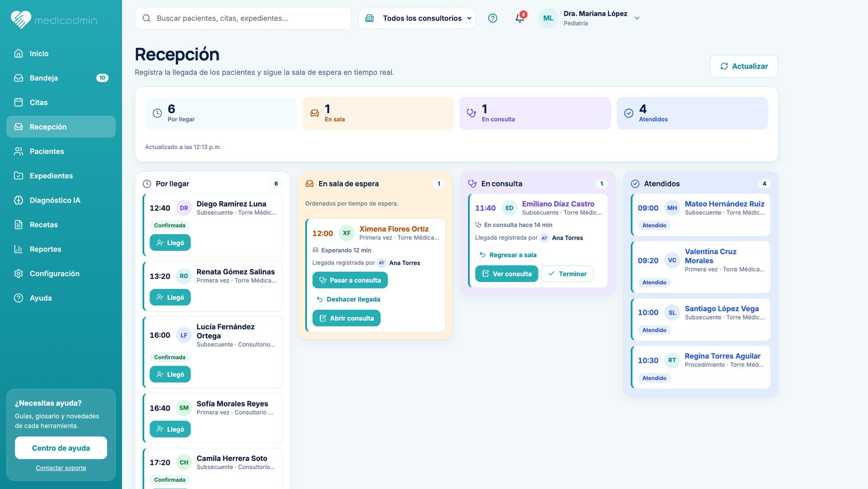The height and width of the screenshot is (489, 868).
Task: Click the RT avatar of Regina Torres Aguilar
Action: [672, 360]
